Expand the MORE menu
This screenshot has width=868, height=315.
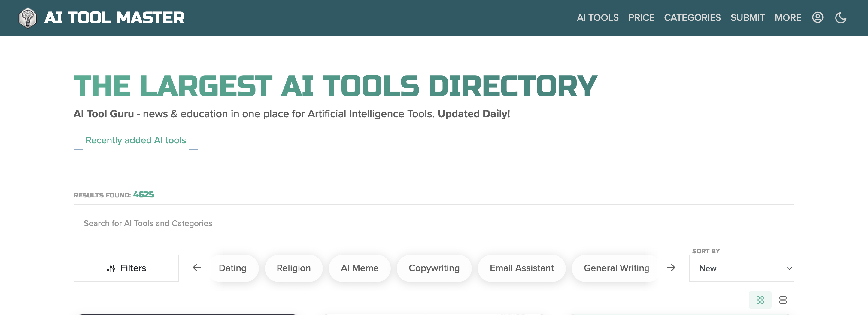click(788, 17)
